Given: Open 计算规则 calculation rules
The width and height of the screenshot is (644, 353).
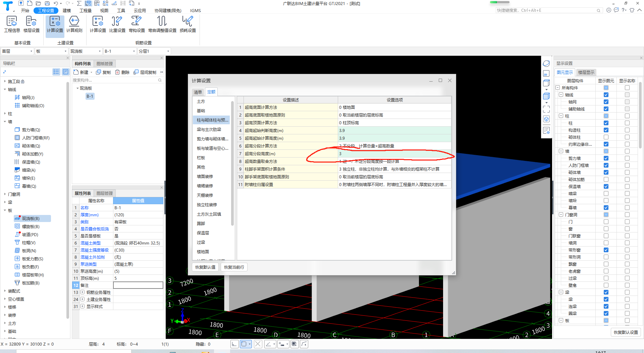Looking at the screenshot, I should click(x=74, y=24).
